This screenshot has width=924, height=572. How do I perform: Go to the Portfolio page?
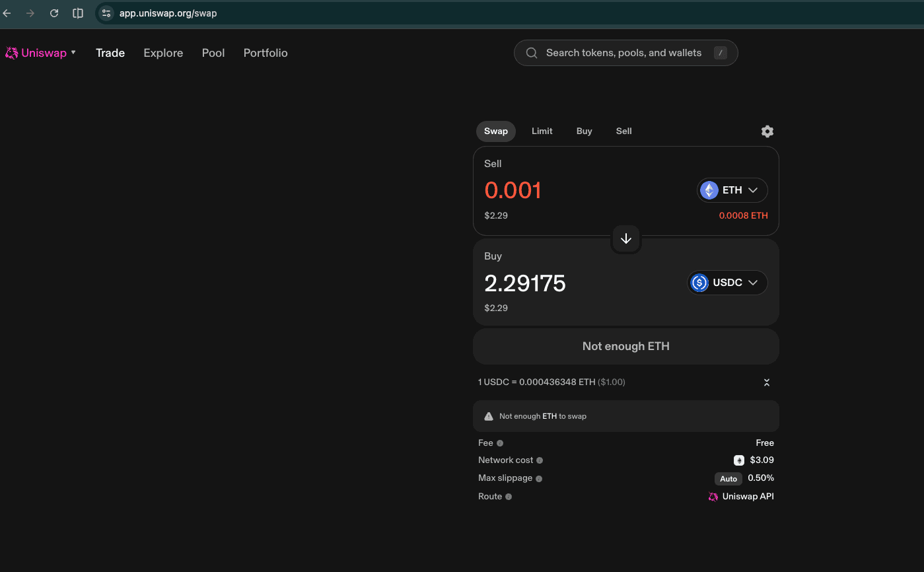[x=266, y=53]
